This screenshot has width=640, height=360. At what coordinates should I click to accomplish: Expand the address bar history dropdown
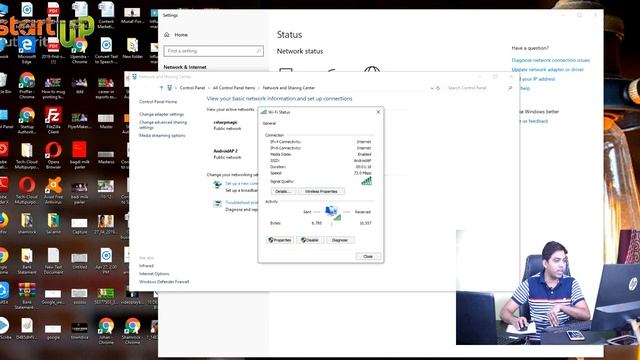pos(431,88)
